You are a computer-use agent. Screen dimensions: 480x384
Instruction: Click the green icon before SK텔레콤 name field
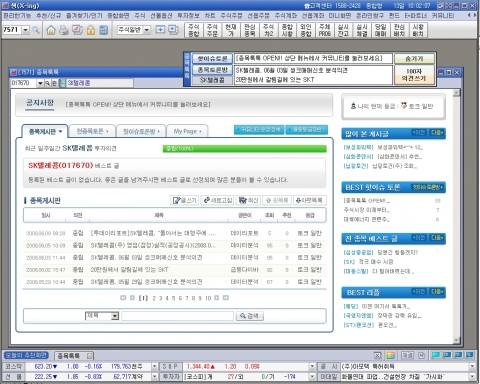[62, 83]
